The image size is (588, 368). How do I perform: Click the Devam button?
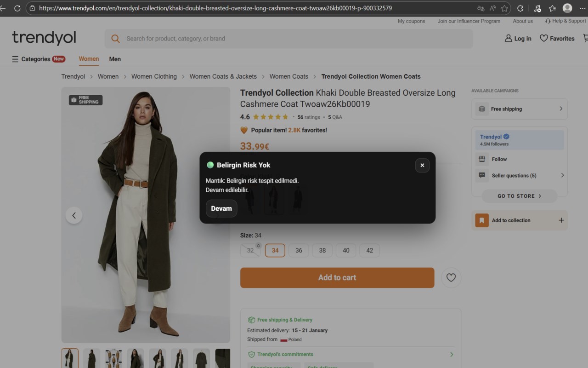[221, 208]
